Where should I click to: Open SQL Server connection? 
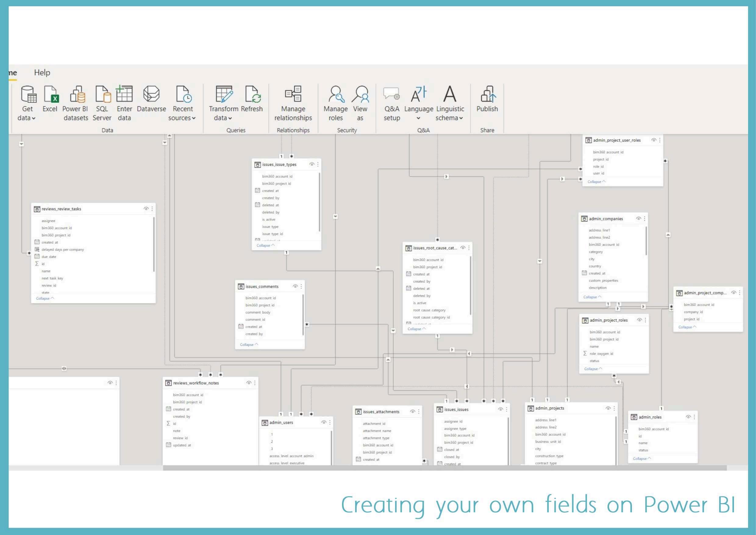click(x=102, y=95)
